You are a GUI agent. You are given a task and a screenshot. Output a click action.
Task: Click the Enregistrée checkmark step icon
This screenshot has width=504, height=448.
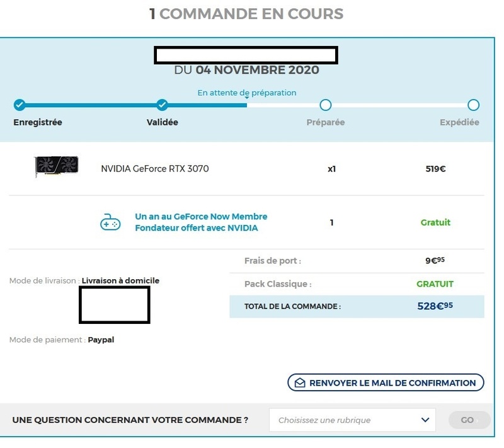point(20,105)
